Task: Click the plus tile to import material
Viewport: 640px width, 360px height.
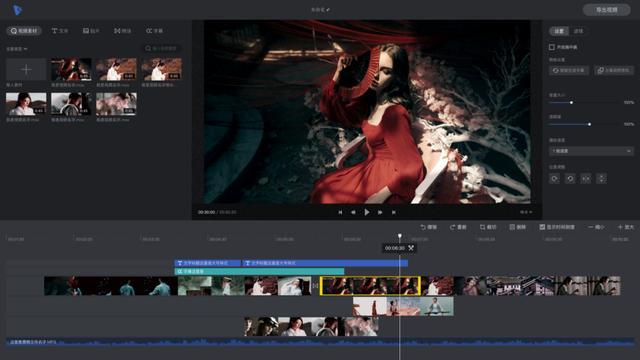Action: tap(26, 69)
